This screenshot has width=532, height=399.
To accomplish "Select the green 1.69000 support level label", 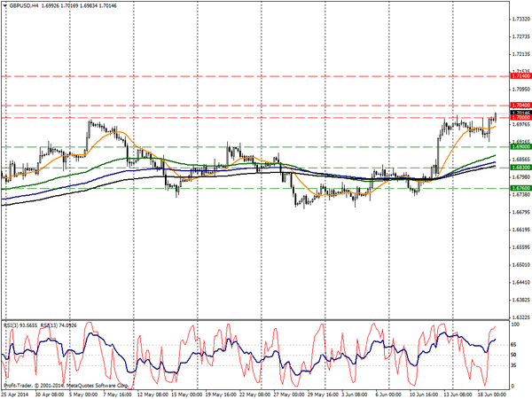I will click(x=520, y=146).
